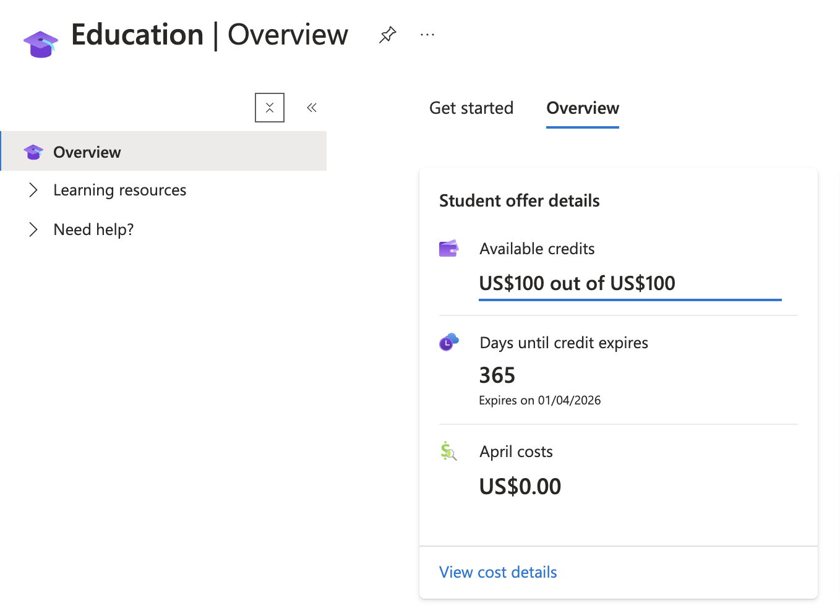Click the clock icon beside Days until credit expires
This screenshot has width=840, height=616.
point(448,342)
